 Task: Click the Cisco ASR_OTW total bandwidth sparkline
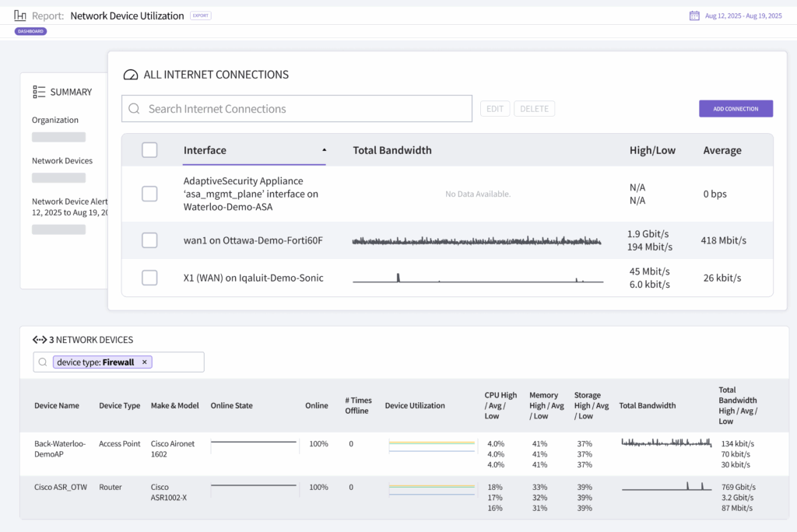[666, 486]
